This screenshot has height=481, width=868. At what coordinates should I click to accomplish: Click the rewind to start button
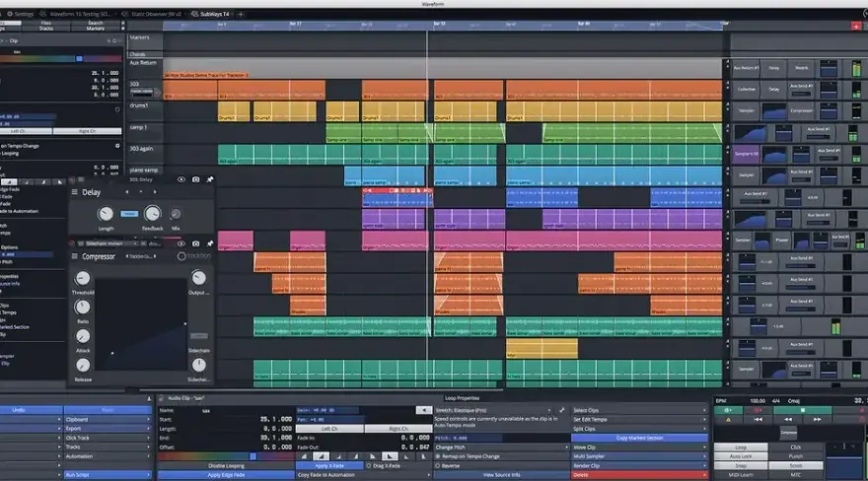point(758,420)
